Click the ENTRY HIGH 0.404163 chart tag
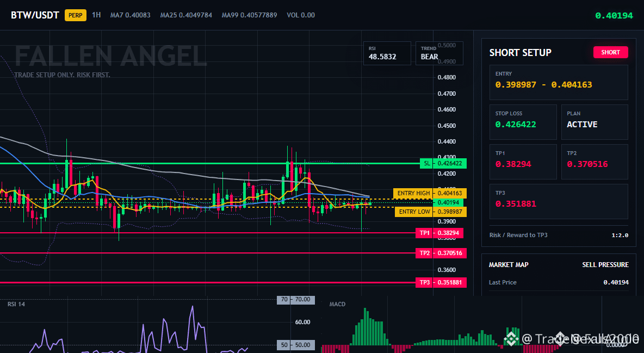 click(x=430, y=193)
